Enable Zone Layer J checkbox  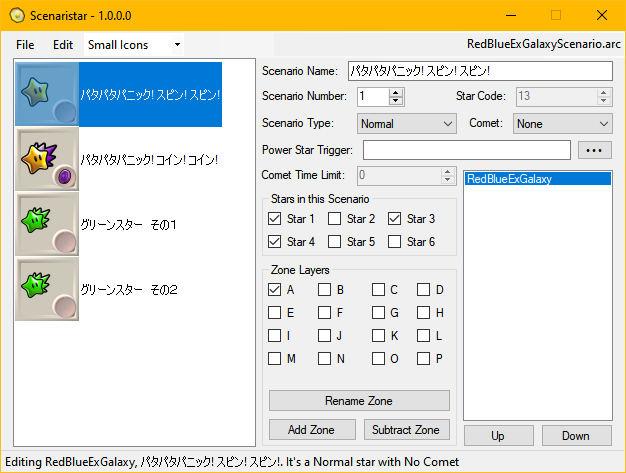pos(325,336)
